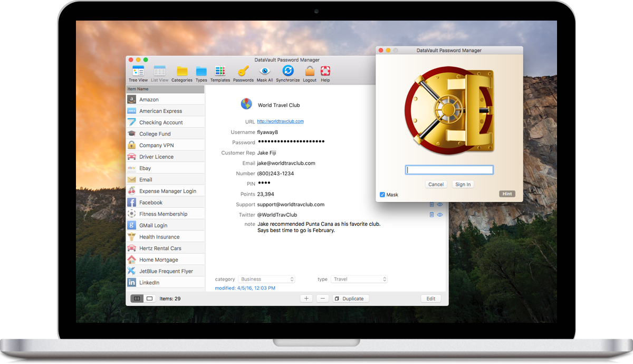This screenshot has height=364, width=633.
Task: Open the http://worldtravclub.com link
Action: click(280, 121)
